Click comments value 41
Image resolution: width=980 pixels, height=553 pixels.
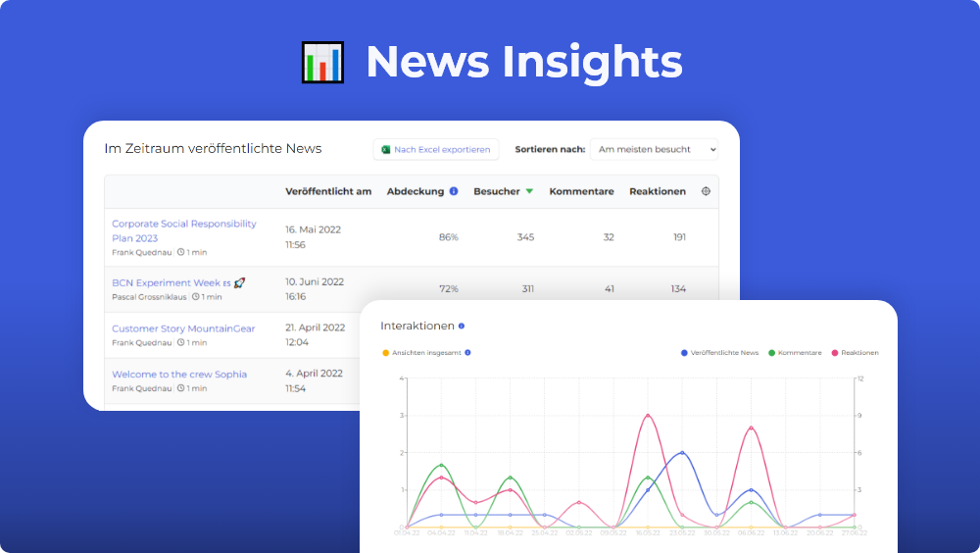tap(610, 289)
